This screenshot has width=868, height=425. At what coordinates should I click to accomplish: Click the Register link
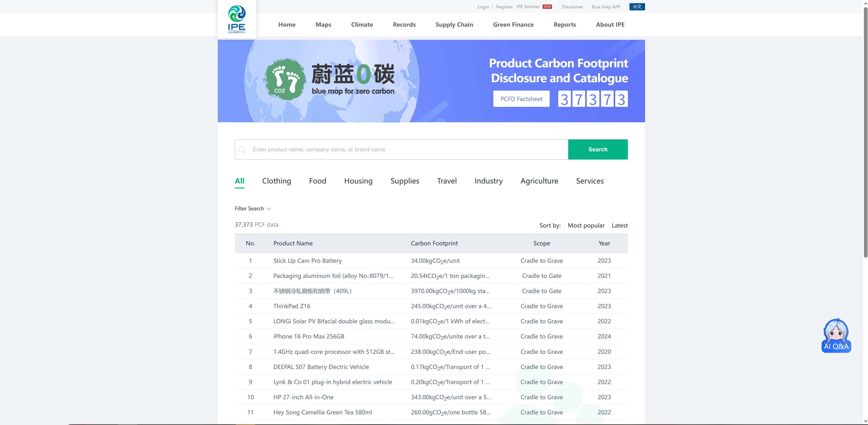click(504, 7)
